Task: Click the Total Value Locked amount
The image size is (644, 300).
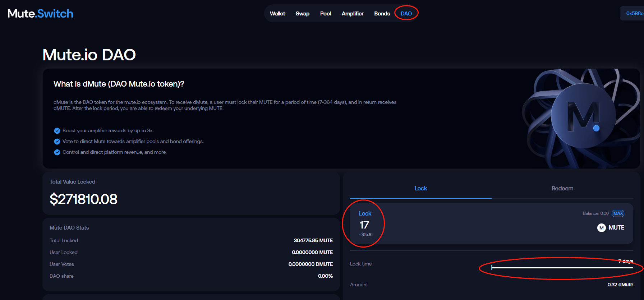Action: coord(83,199)
